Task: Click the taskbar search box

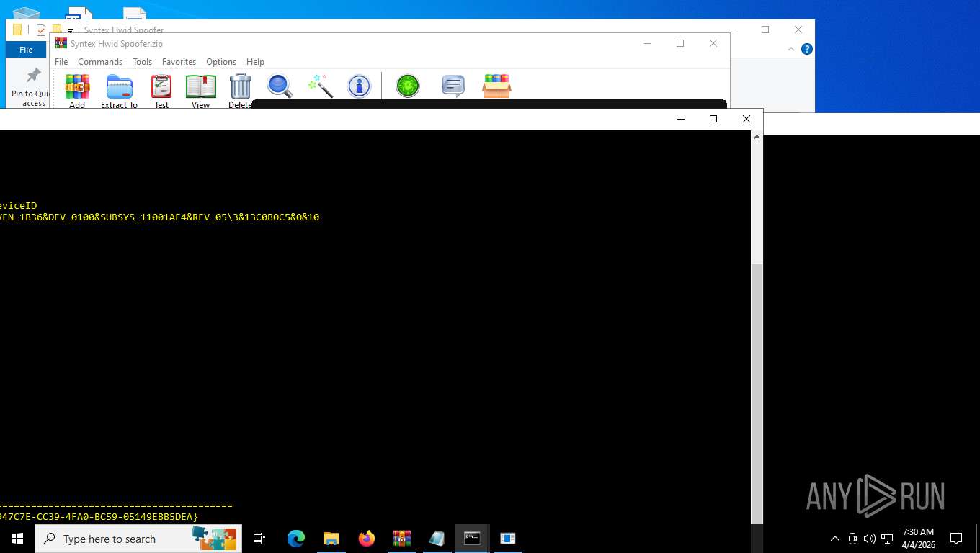Action: tap(138, 539)
